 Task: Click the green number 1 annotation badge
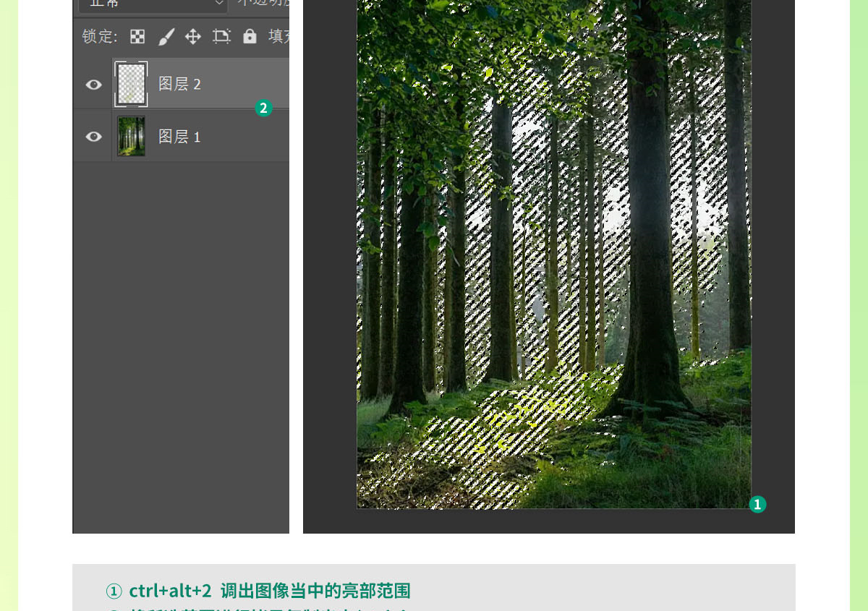click(757, 505)
